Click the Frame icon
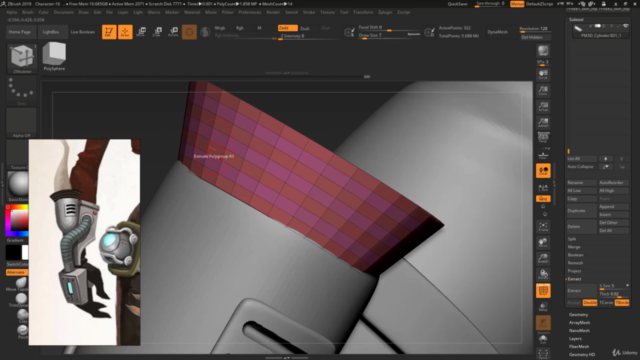 pyautogui.click(x=543, y=227)
